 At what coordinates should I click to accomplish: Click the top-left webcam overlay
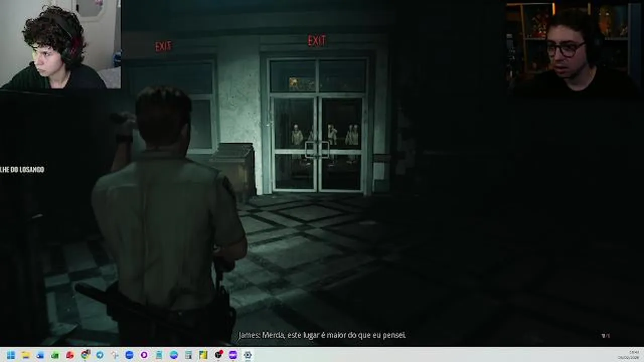(x=60, y=44)
